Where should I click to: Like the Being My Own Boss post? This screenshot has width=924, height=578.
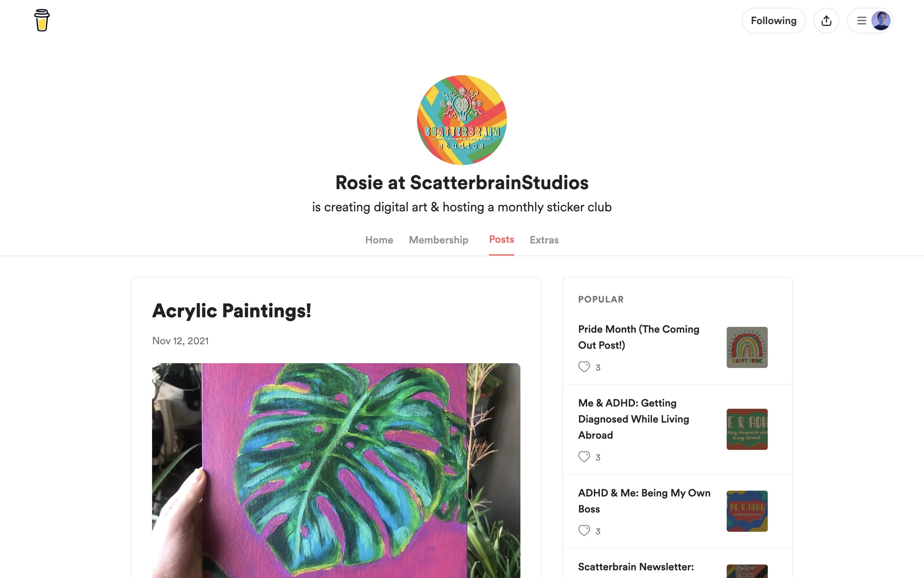click(584, 530)
